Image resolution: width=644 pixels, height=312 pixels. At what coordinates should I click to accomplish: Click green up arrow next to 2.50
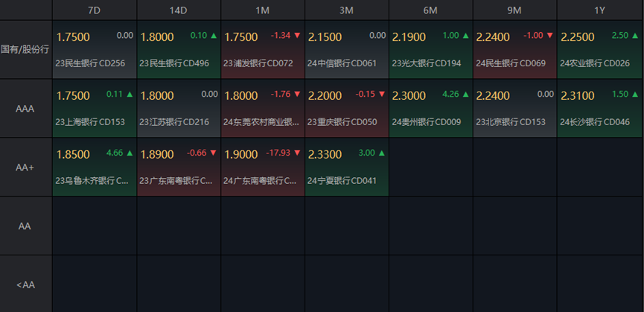[634, 35]
